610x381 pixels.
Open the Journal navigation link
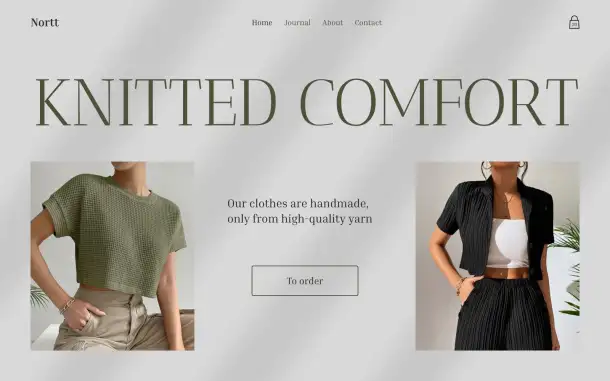(297, 23)
